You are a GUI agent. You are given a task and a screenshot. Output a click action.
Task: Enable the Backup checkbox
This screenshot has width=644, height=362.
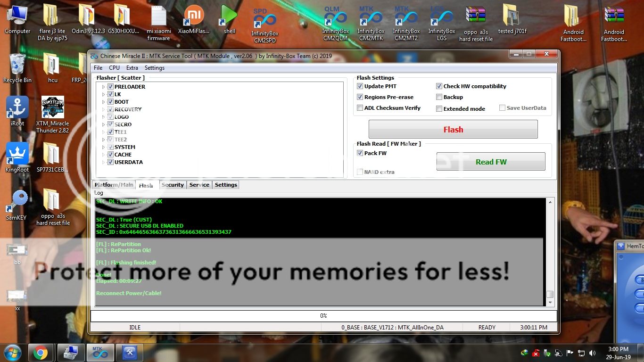(439, 97)
